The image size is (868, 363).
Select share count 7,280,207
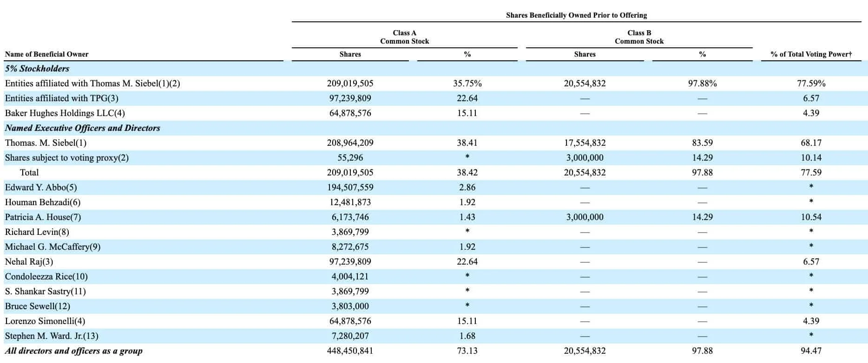click(350, 336)
